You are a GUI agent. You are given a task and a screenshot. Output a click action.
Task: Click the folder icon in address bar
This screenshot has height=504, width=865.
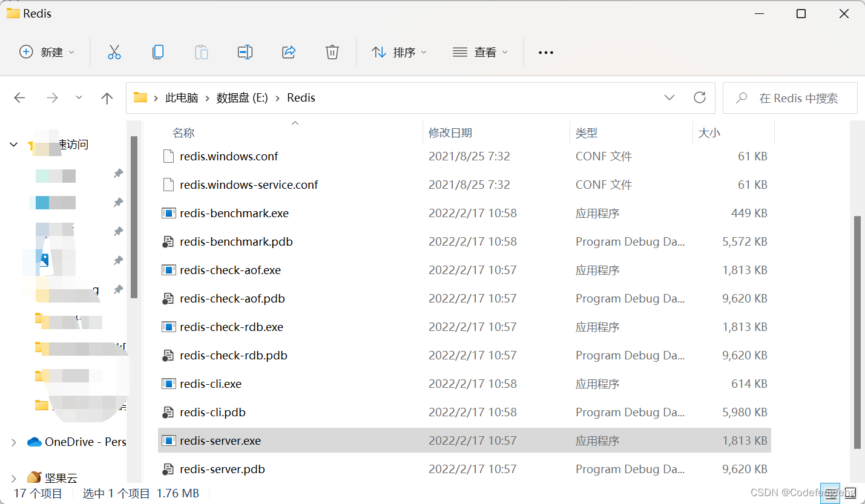(x=140, y=97)
